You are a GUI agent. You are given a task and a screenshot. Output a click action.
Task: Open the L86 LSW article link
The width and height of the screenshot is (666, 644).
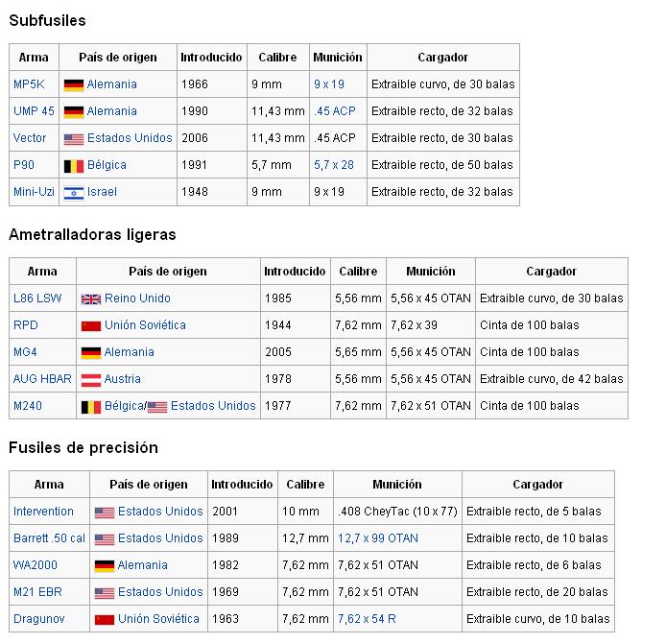click(x=37, y=298)
